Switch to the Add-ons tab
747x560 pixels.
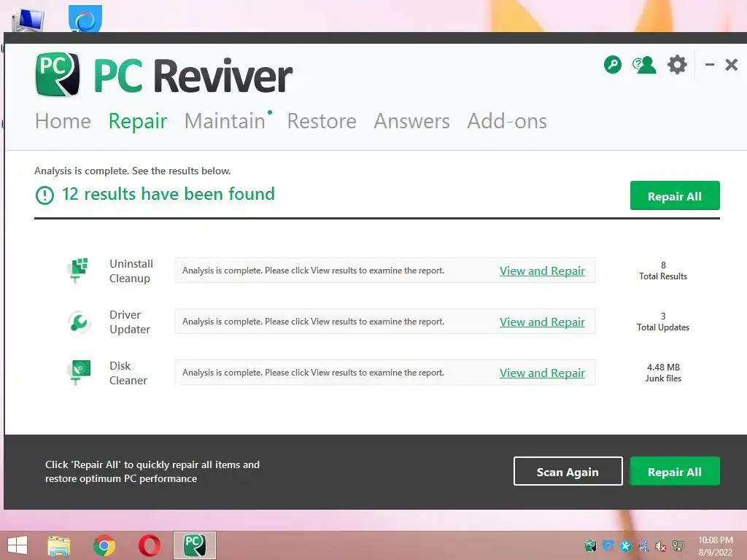point(507,121)
